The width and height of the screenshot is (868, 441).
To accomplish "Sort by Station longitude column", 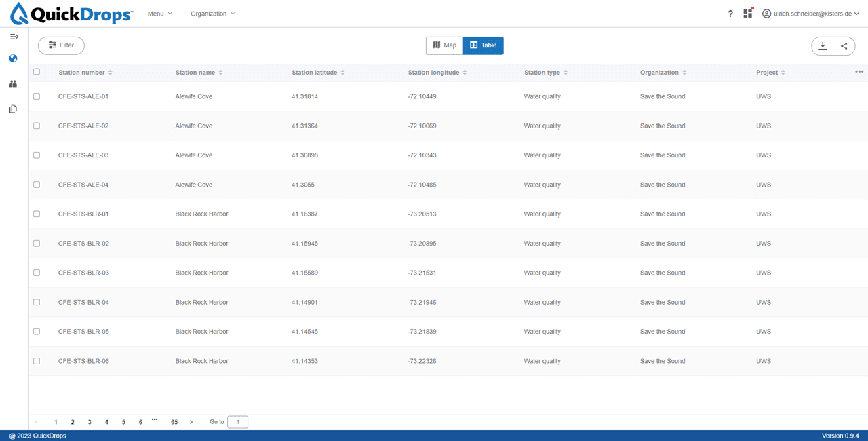I will pos(465,73).
